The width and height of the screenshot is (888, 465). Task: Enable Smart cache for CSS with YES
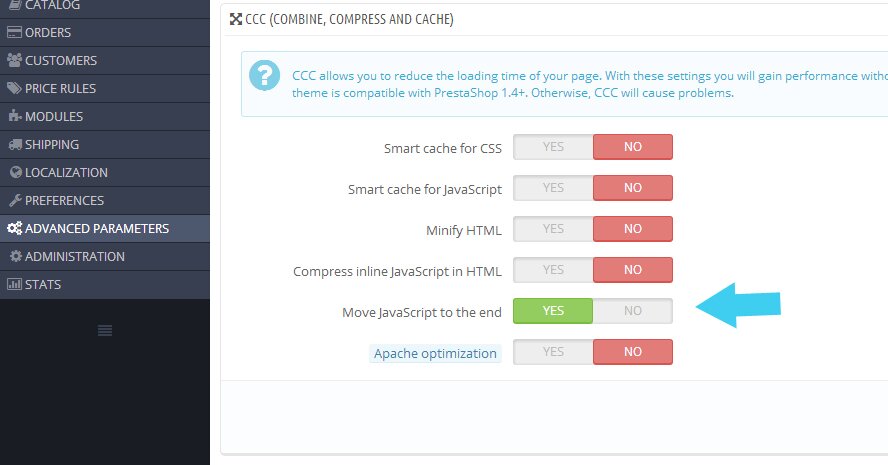coord(553,147)
